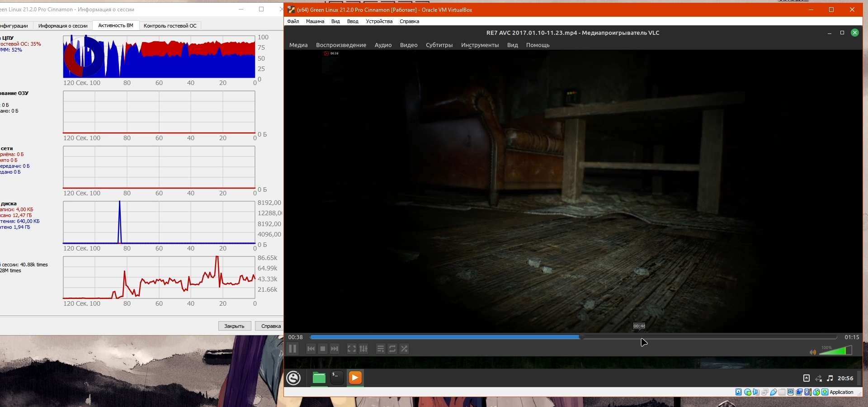Switch to the Информация о сессии tab

[63, 26]
